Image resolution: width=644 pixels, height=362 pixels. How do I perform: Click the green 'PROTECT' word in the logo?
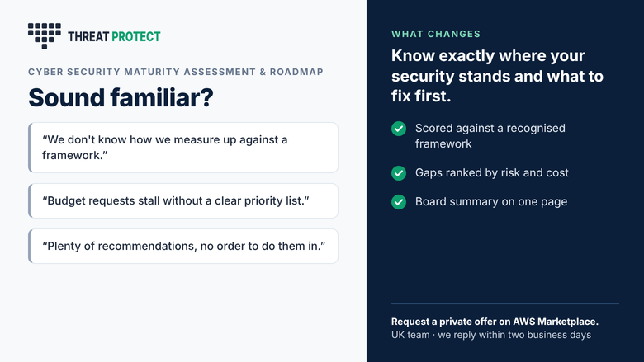(136, 37)
